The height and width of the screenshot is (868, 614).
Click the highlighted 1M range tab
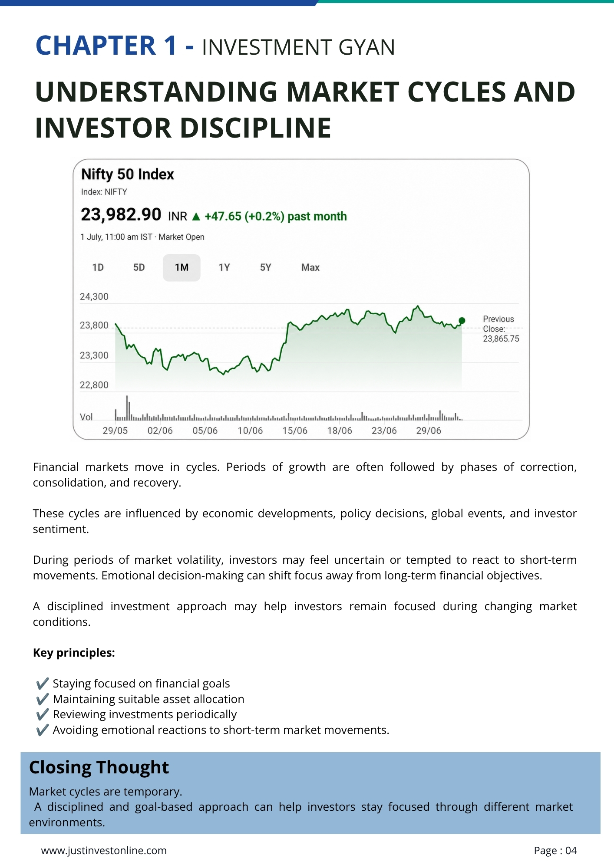tap(182, 268)
